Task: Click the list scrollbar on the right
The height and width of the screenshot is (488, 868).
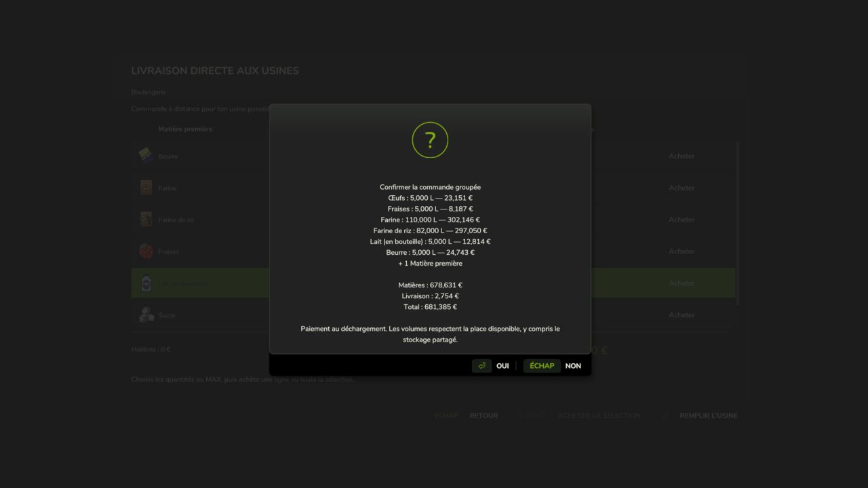Action: (737, 223)
